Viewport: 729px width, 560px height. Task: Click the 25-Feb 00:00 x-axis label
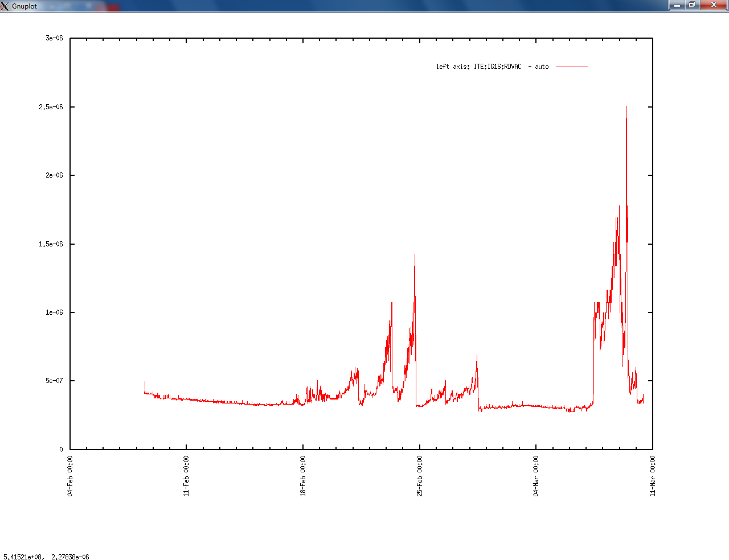pos(420,476)
